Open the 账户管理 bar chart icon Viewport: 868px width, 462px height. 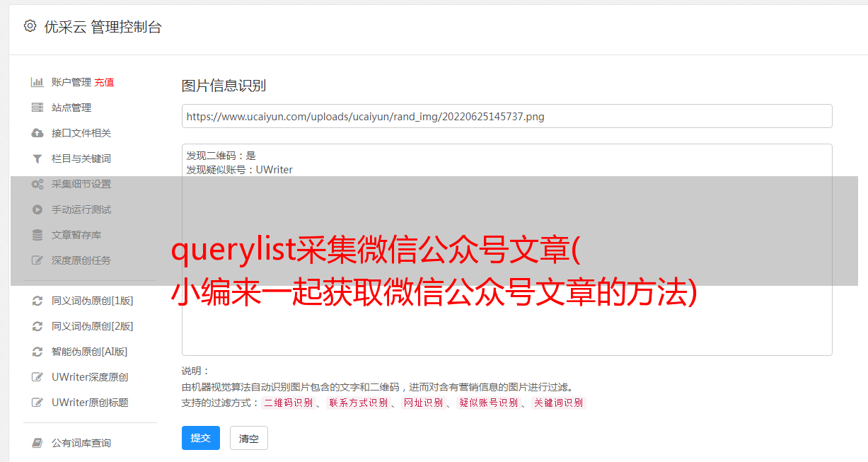click(37, 82)
